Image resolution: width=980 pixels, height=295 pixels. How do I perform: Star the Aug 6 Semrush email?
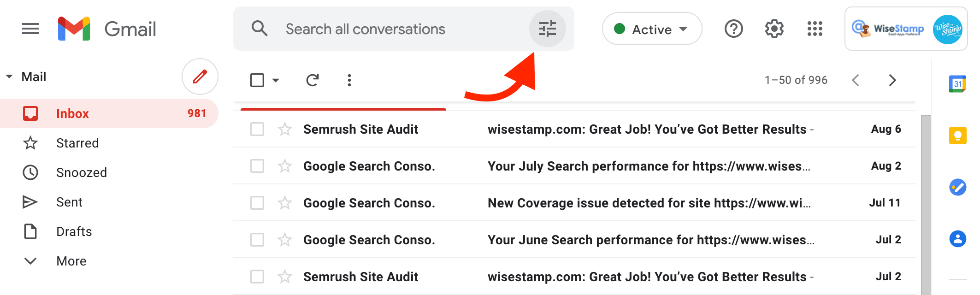285,129
